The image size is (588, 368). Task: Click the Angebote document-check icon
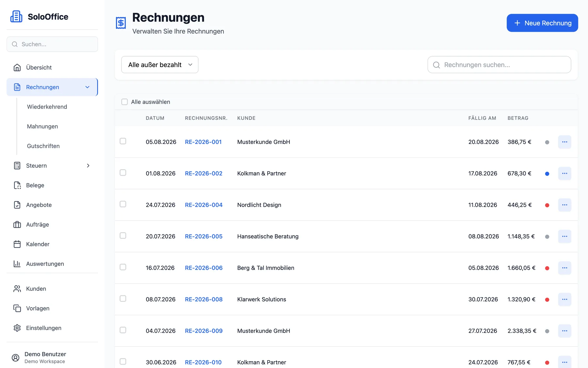(17, 205)
